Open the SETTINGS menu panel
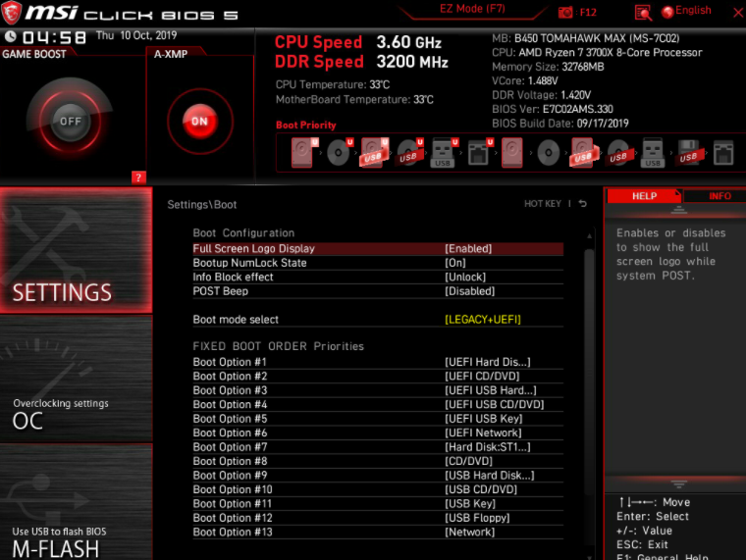This screenshot has width=746, height=560. coord(77,250)
